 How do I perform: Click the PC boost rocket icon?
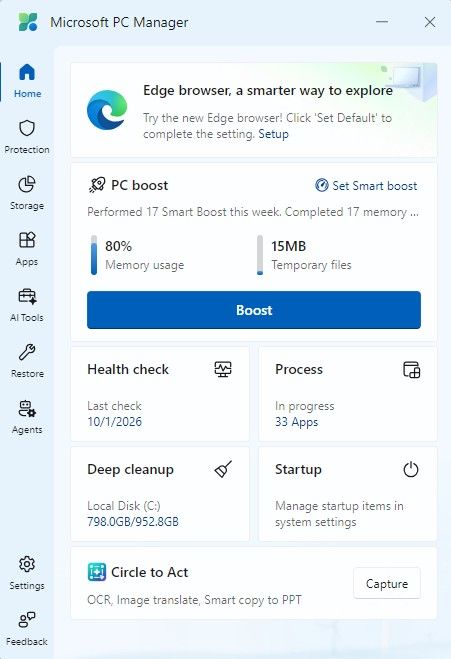click(97, 185)
